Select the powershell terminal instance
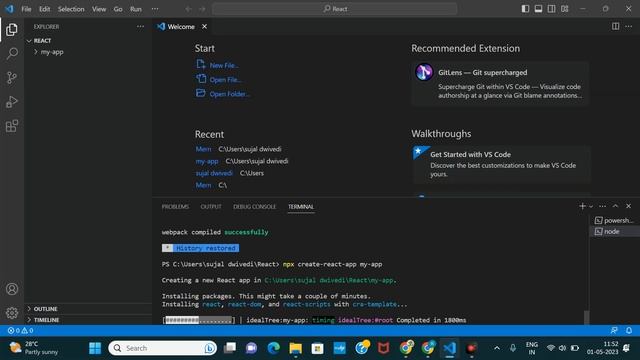The width and height of the screenshot is (640, 360). point(614,220)
